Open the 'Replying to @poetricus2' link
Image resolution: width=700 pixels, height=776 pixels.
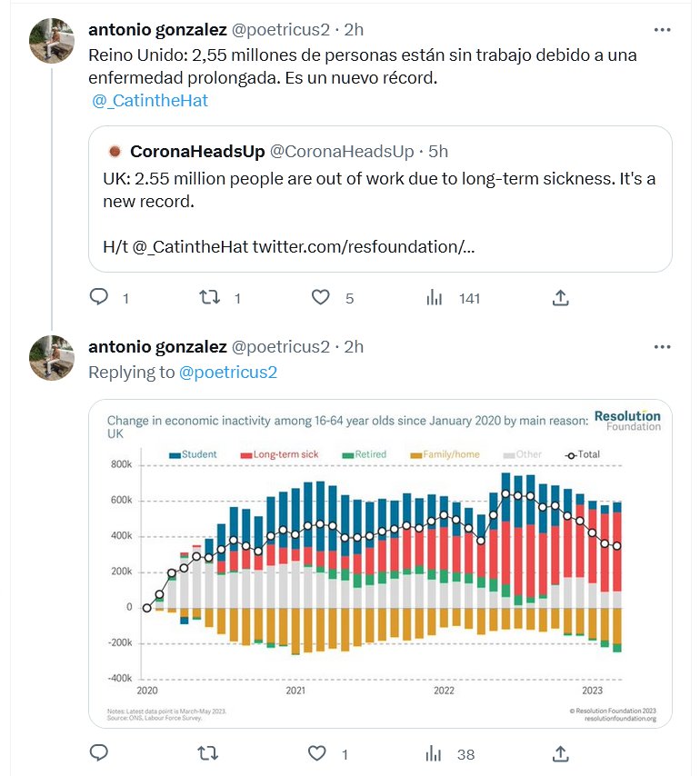tap(227, 372)
